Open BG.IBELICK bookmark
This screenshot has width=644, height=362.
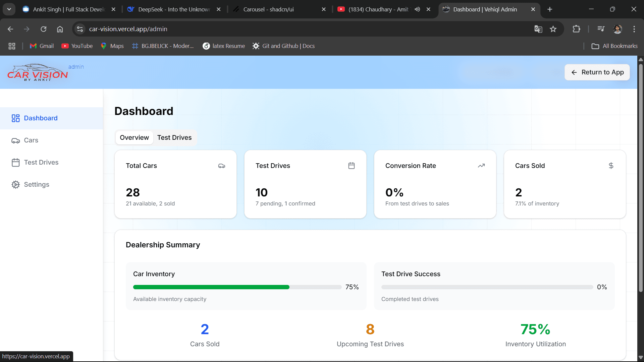(163, 46)
